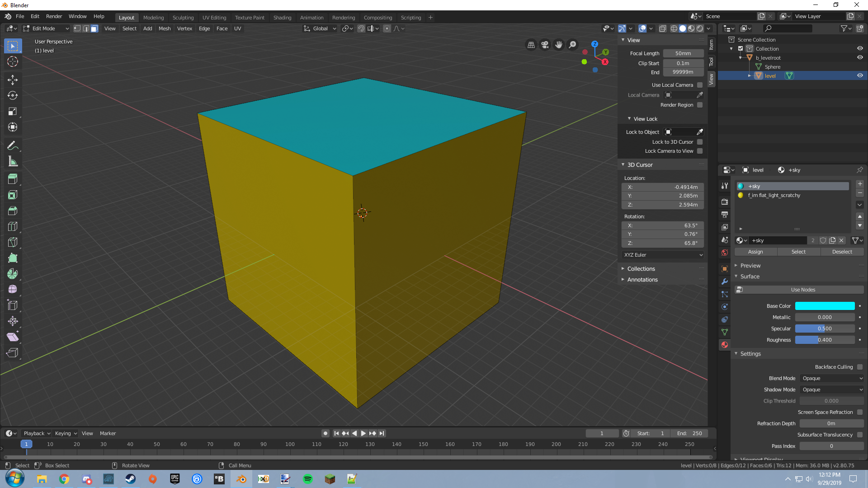Viewport: 868px width, 488px height.
Task: Click the Use Nodes button
Action: (x=802, y=289)
